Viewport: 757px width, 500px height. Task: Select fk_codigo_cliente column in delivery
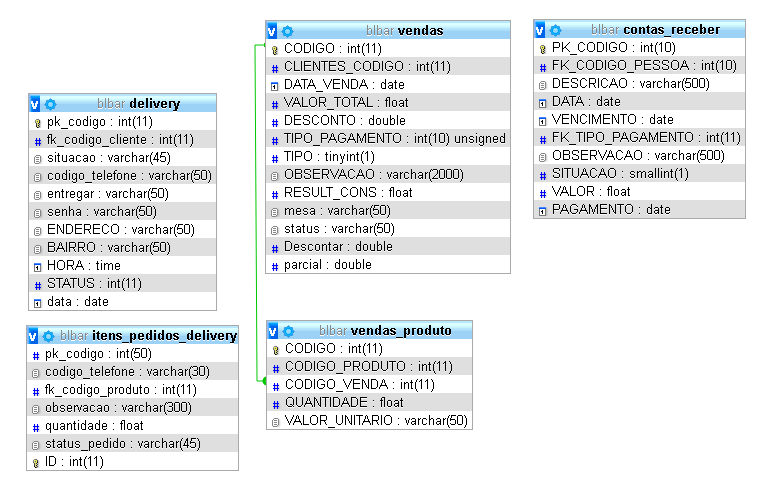[123, 139]
